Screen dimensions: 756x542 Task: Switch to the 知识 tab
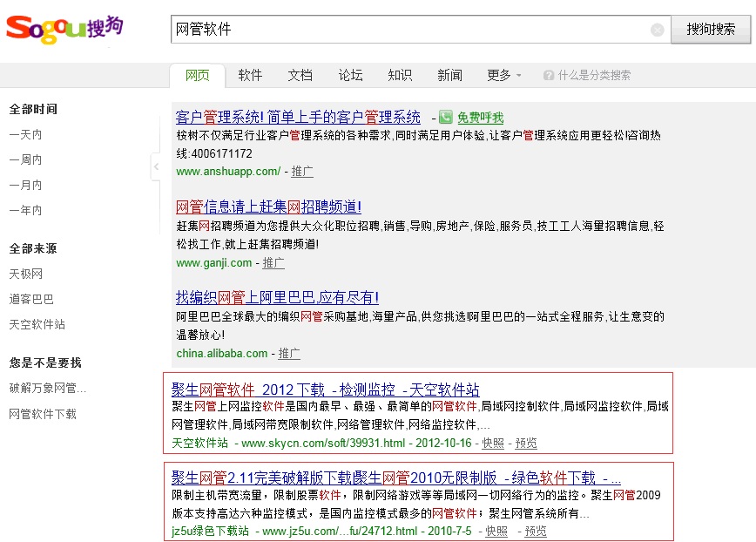[400, 75]
